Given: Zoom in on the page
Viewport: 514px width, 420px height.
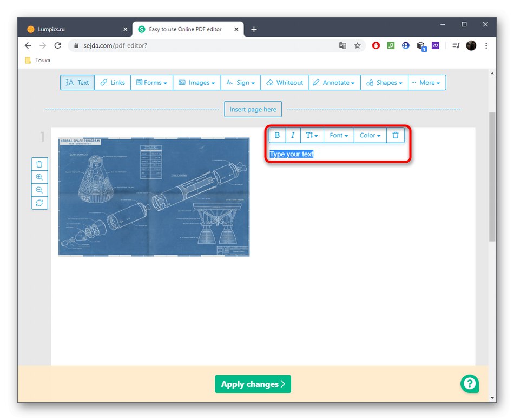Looking at the screenshot, I should [39, 177].
